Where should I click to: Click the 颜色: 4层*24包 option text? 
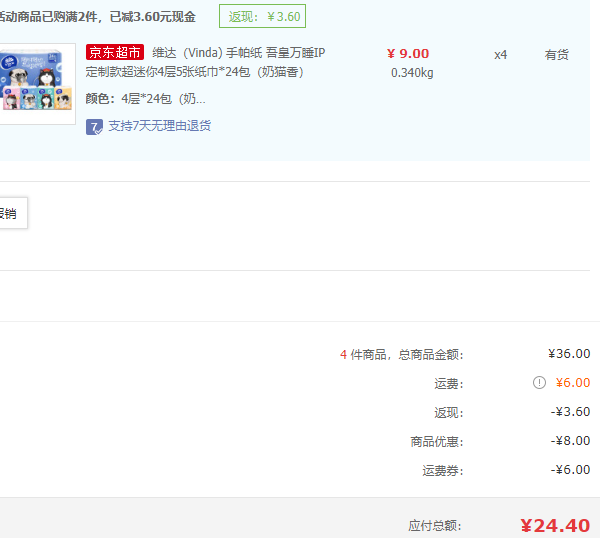click(145, 99)
